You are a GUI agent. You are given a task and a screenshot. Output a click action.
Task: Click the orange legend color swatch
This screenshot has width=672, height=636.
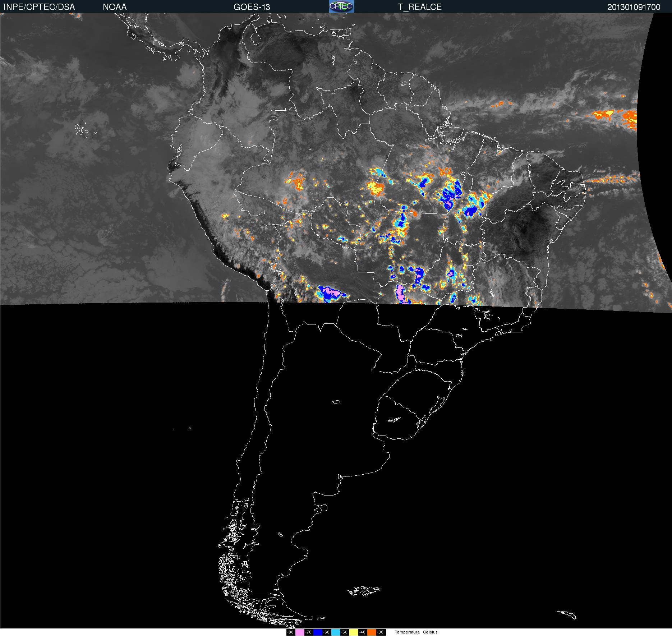[372, 632]
